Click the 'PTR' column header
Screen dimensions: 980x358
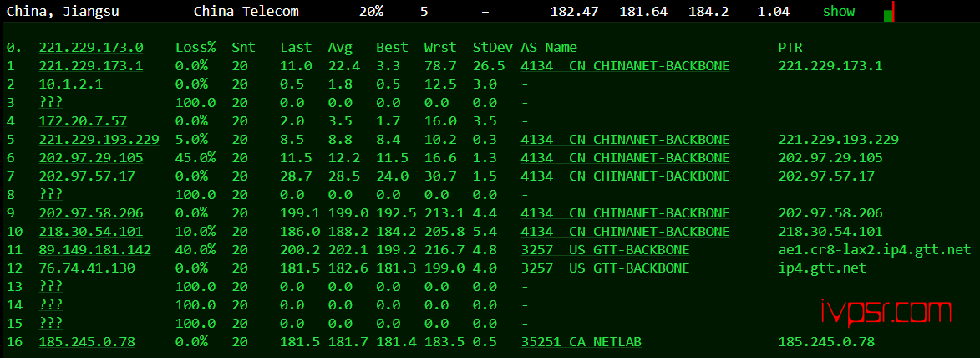point(790,48)
